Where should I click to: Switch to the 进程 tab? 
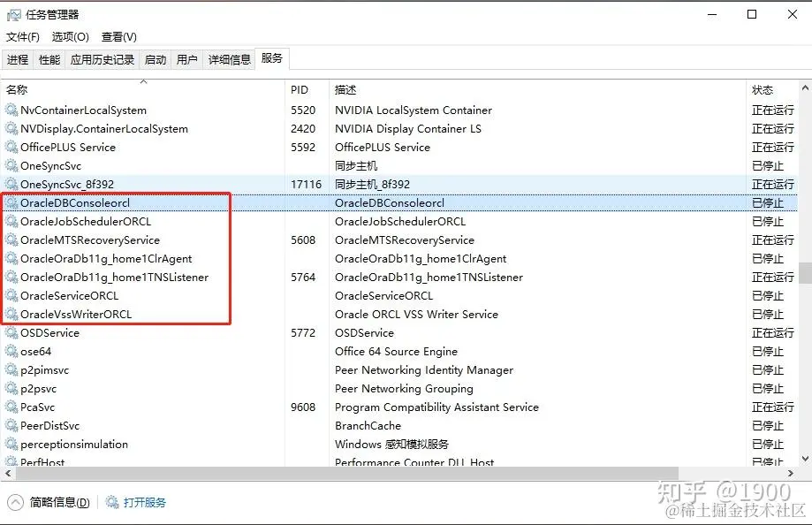click(18, 59)
